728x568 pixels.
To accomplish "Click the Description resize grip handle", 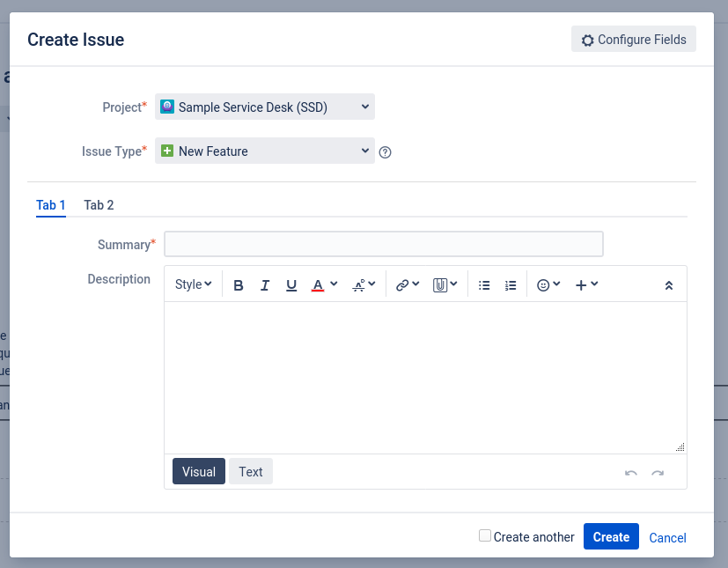I will [x=680, y=447].
